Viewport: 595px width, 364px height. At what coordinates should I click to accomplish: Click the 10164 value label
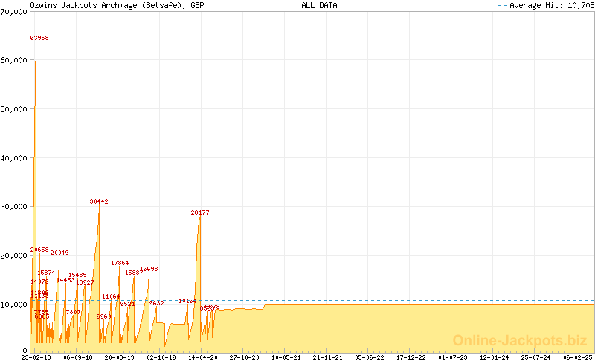pyautogui.click(x=187, y=301)
